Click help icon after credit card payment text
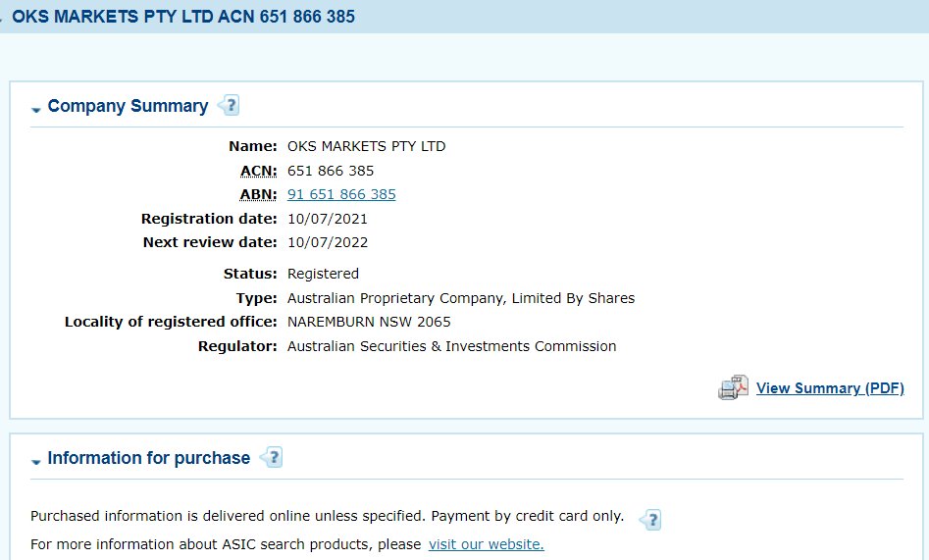929x560 pixels. pos(649,519)
